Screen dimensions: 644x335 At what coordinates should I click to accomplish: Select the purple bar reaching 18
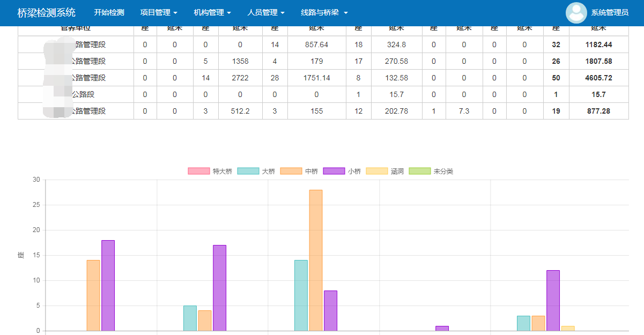point(108,285)
